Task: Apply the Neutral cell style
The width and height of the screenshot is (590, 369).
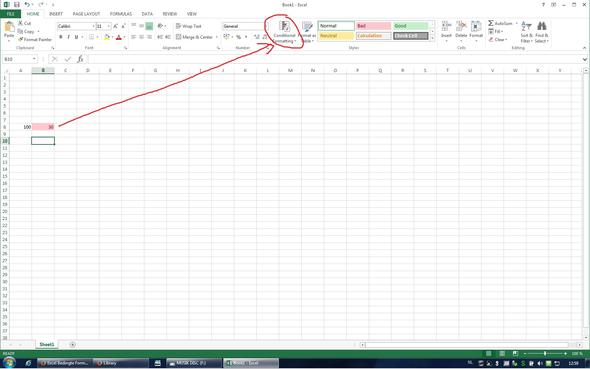Action: (x=336, y=36)
